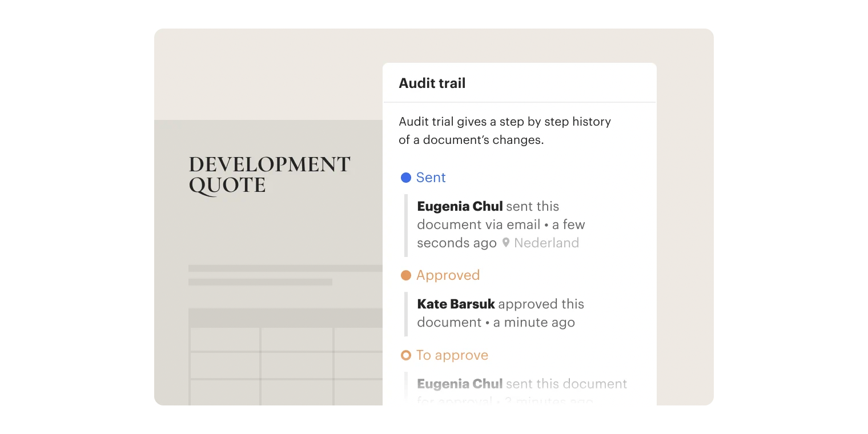Select the Approved status label
The width and height of the screenshot is (868, 434).
(448, 275)
